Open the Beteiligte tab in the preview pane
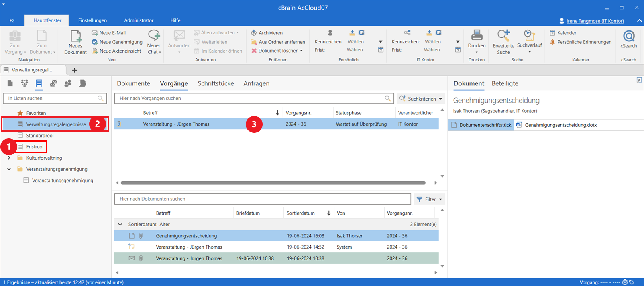The width and height of the screenshot is (644, 286). pos(505,83)
